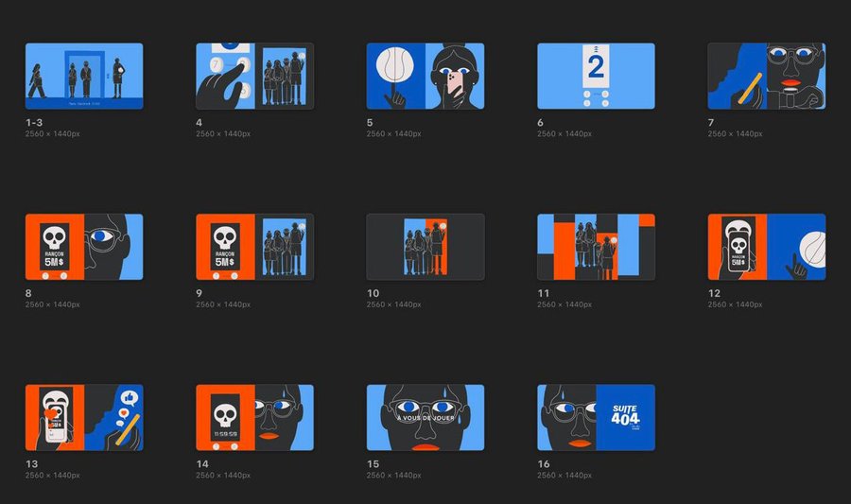Click the '10' artboard name label
The image size is (851, 504).
tap(373, 294)
